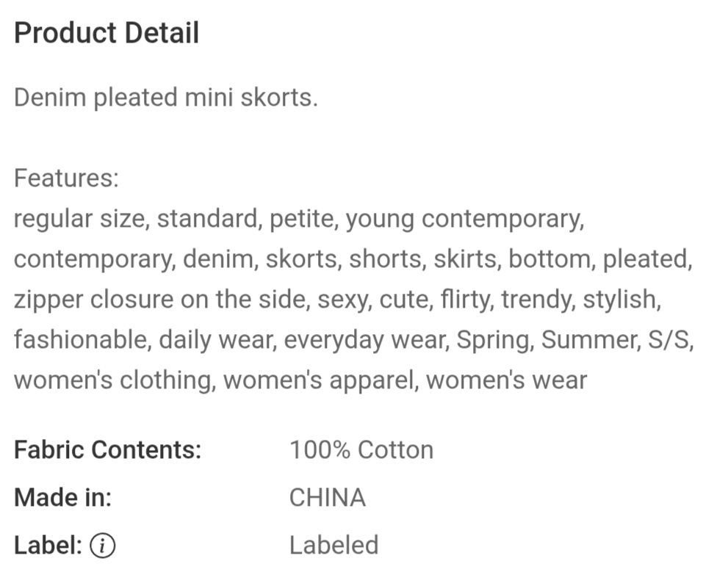728x583 pixels.
Task: Click the words 'regular size' in features
Action: [79, 219]
